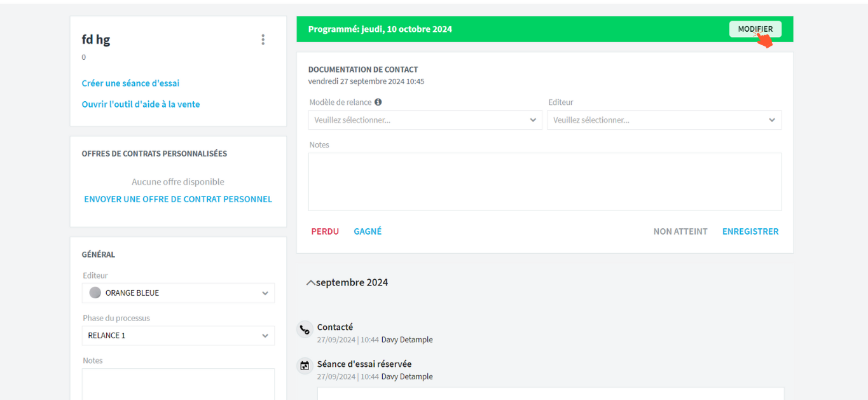The width and height of the screenshot is (868, 400).
Task: Click the Contacté entry title
Action: pyautogui.click(x=335, y=328)
